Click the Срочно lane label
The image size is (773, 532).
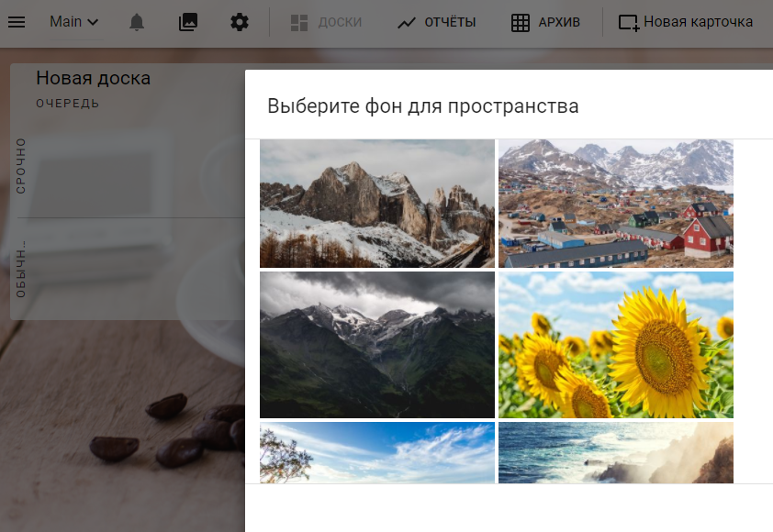[x=21, y=165]
